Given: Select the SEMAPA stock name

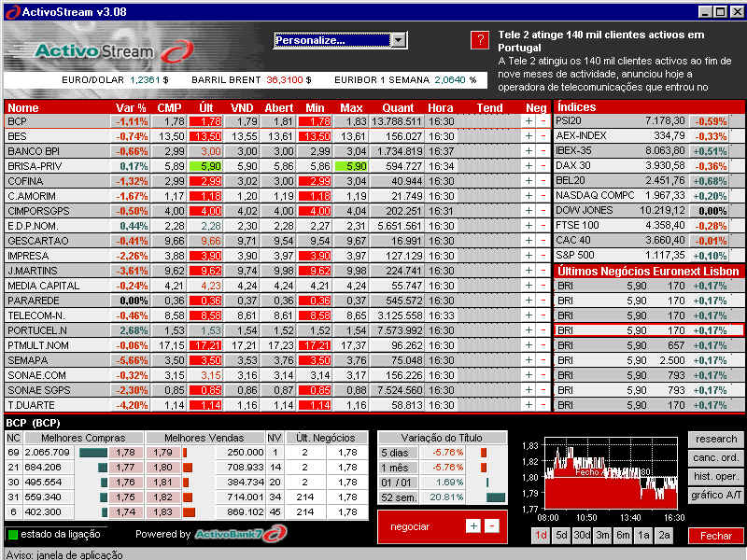Looking at the screenshot, I should click(28, 360).
